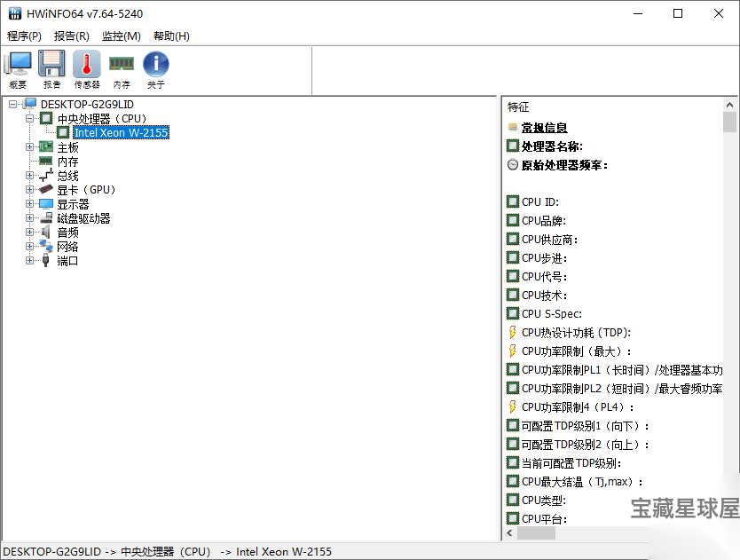Expand the 主板 tree branch
Screen dimensions: 740x560
pos(30,146)
